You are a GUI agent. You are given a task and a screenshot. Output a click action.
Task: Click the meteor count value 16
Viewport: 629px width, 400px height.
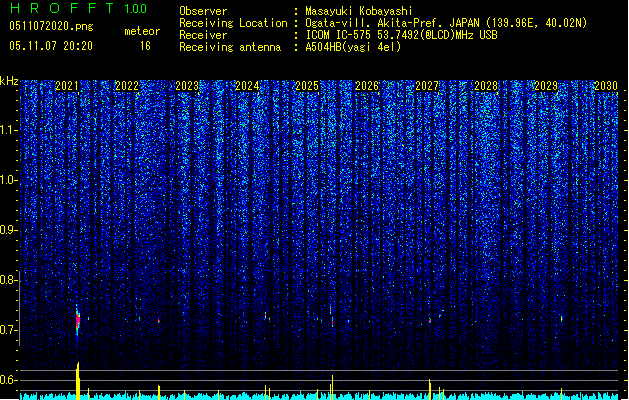(145, 46)
